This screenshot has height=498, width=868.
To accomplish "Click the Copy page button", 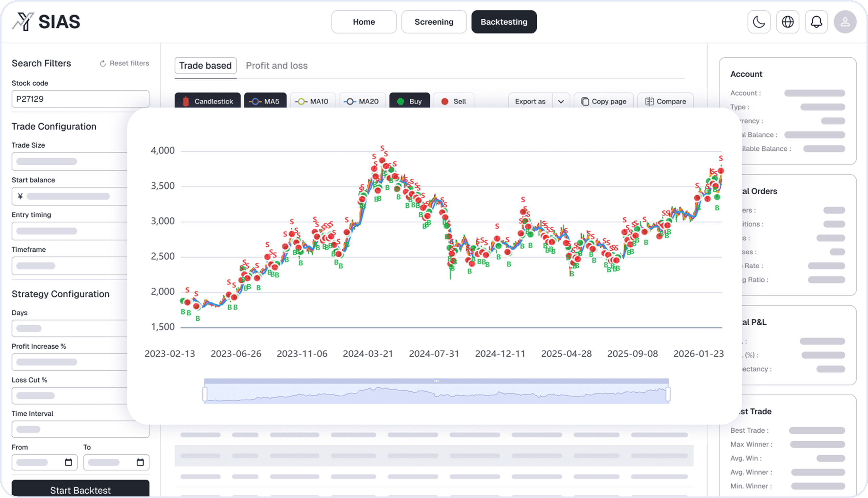I will [604, 102].
